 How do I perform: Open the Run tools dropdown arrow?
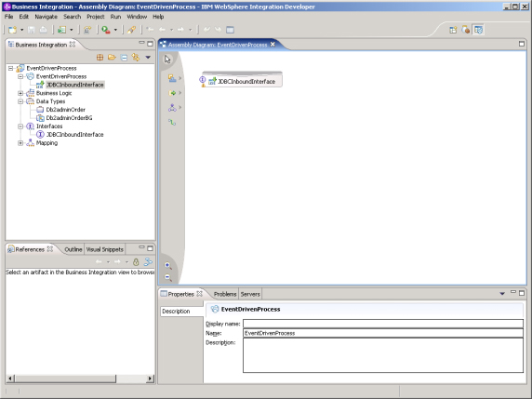click(115, 30)
